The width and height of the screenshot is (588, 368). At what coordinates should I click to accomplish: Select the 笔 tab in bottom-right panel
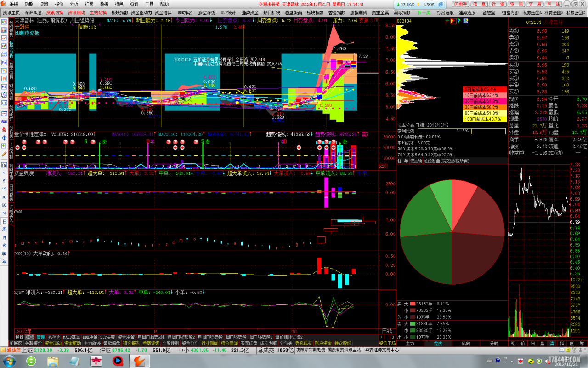tap(513, 343)
